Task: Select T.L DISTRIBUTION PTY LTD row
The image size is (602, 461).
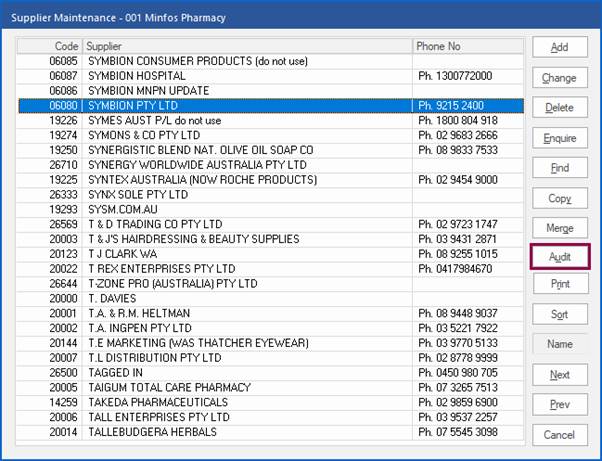Action: click(270, 358)
